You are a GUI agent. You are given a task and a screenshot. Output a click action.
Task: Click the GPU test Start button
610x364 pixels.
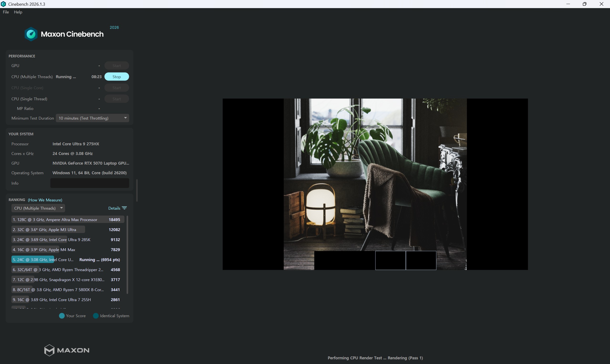click(x=117, y=66)
